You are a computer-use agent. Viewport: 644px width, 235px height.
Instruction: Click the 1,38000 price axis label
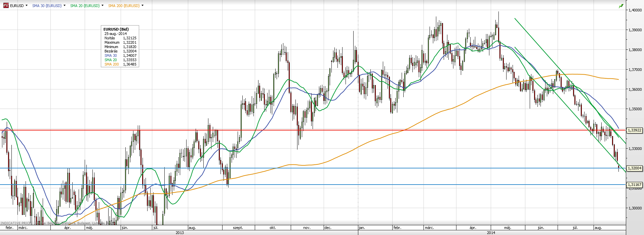pos(635,50)
